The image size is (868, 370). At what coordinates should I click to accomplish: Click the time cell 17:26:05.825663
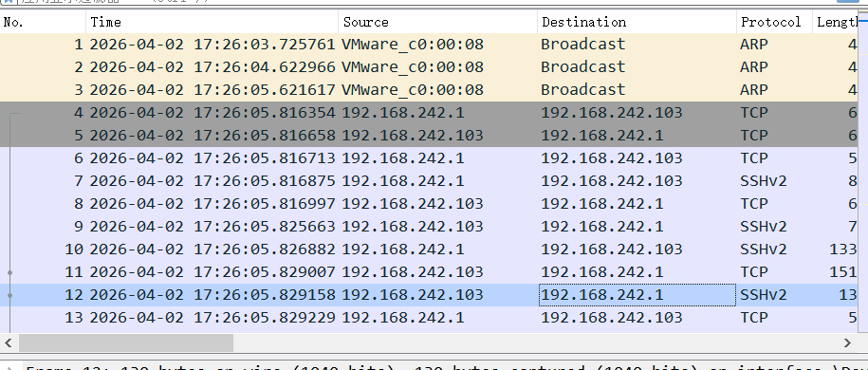click(x=212, y=227)
